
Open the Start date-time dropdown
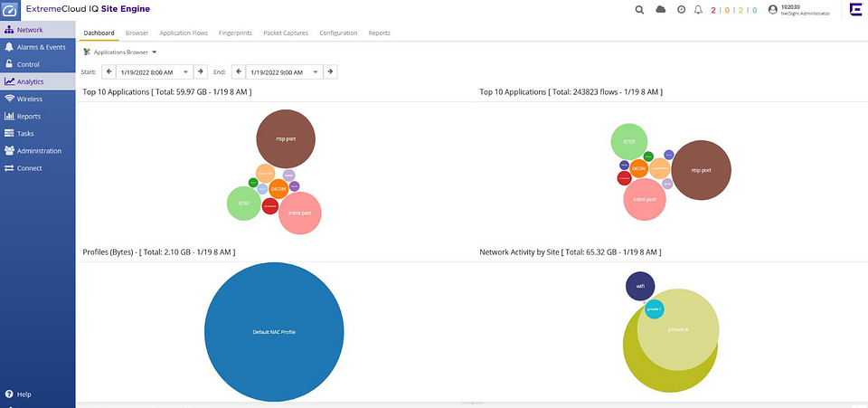186,71
